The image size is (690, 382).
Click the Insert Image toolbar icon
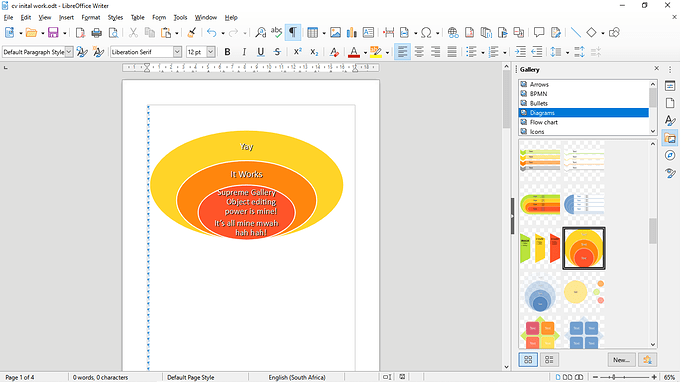tap(335, 33)
